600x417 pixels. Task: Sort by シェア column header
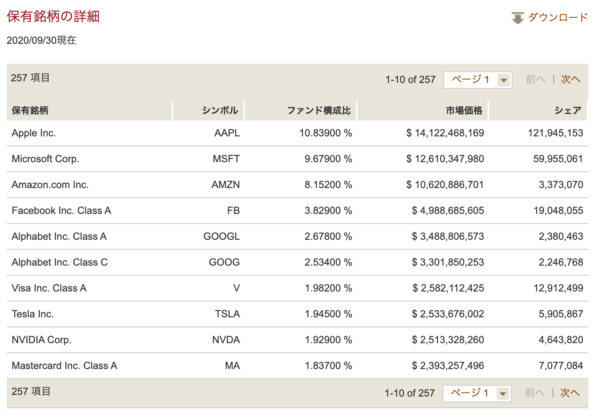tap(568, 111)
